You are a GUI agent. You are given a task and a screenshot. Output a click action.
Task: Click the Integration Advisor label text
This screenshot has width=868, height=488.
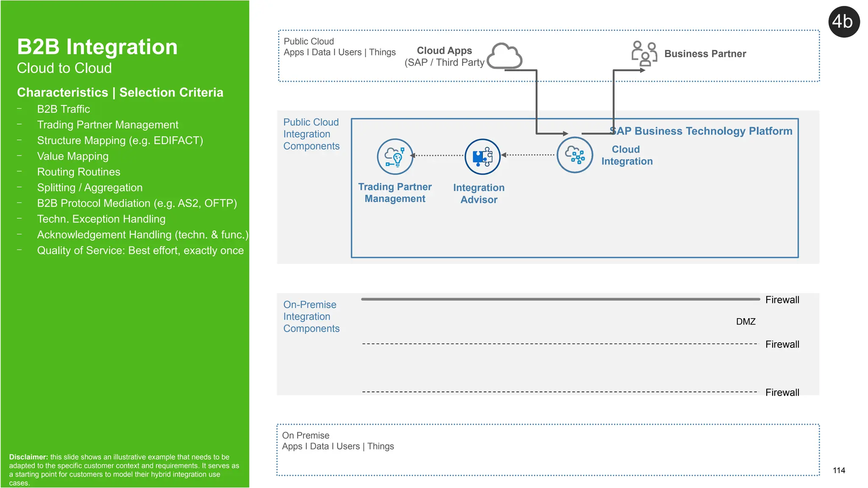click(x=479, y=194)
